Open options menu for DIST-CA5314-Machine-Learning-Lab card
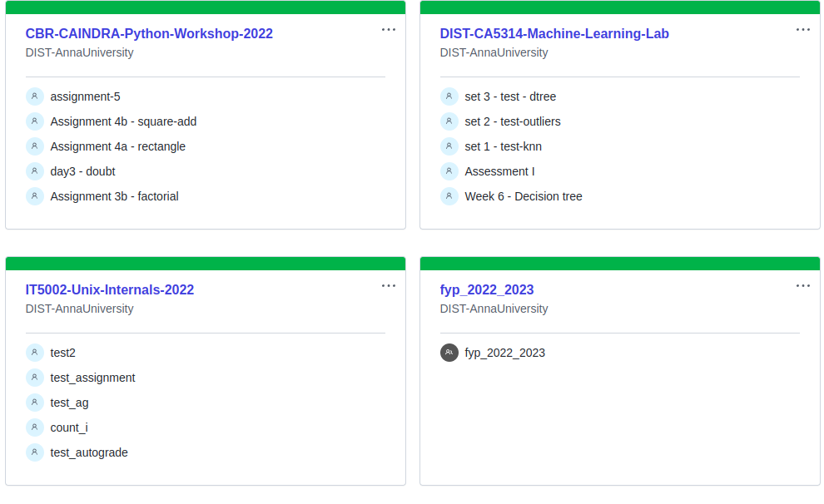 click(803, 30)
